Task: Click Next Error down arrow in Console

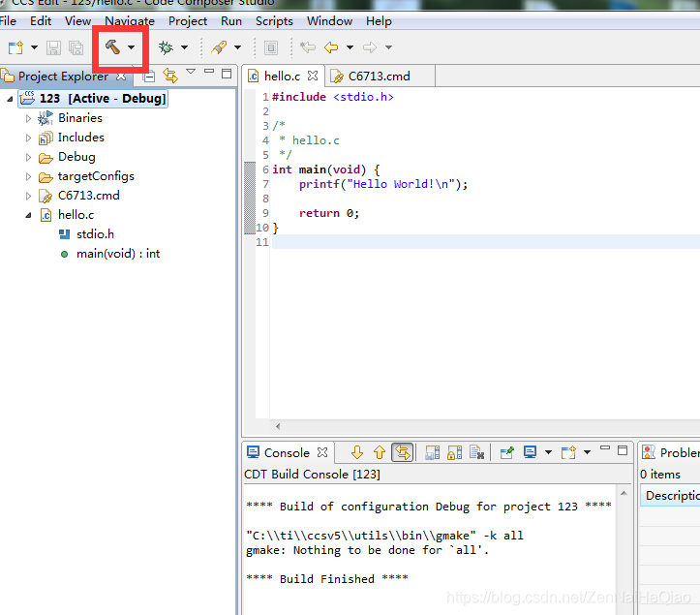Action: 356,452
